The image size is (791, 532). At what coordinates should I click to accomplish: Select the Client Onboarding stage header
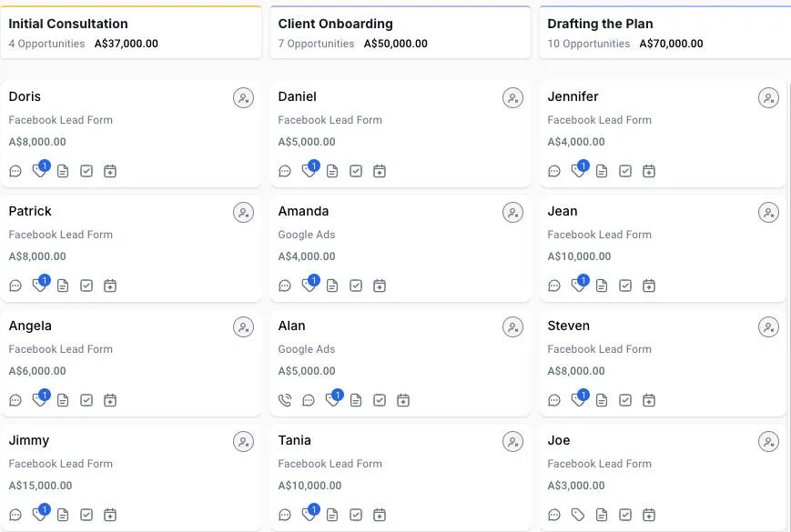point(336,24)
